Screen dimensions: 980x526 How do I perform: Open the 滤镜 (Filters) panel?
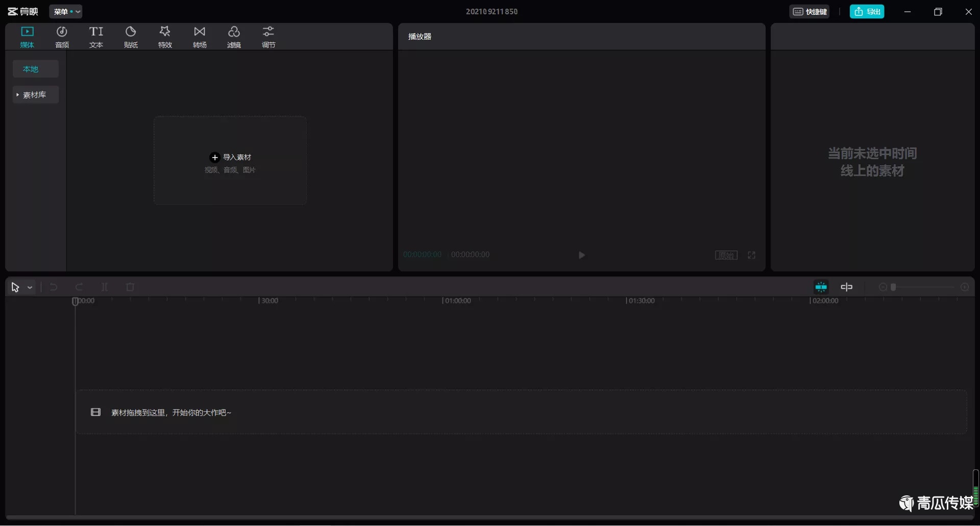(x=234, y=37)
